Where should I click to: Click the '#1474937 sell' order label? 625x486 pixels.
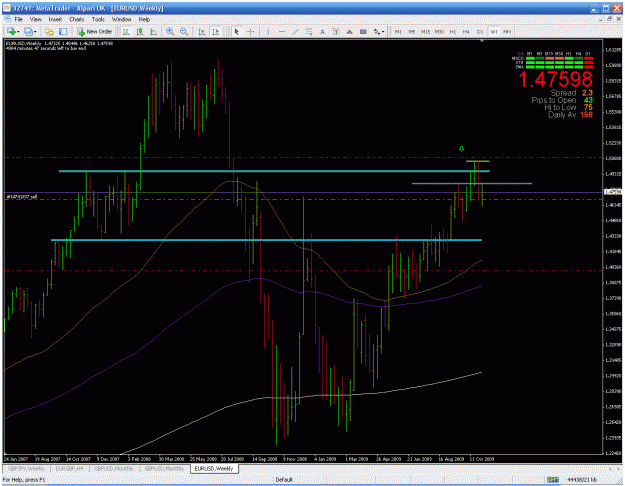(22, 197)
